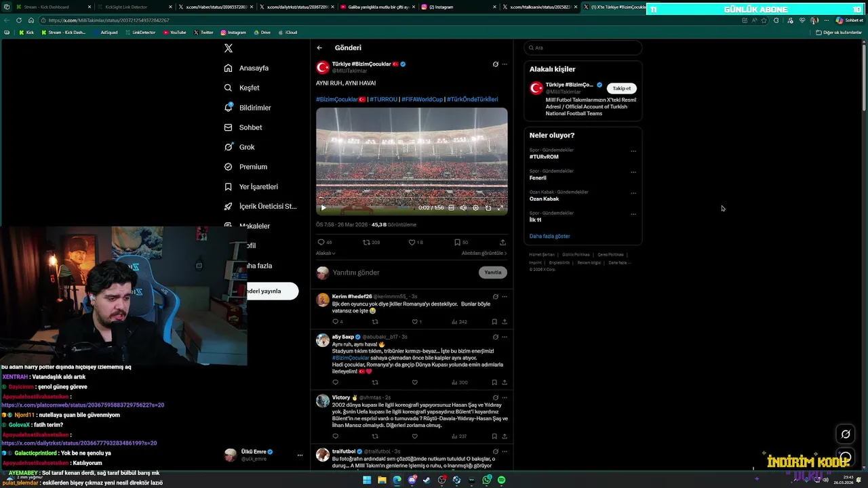Viewport: 868px width, 488px height.
Task: Open more options on Victory's reply
Action: [x=505, y=398]
